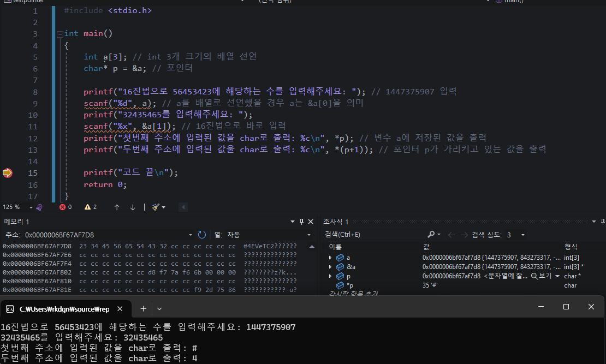This screenshot has width=606, height=364.
Task: Navigate to previous watch search result arrow
Action: 451,235
